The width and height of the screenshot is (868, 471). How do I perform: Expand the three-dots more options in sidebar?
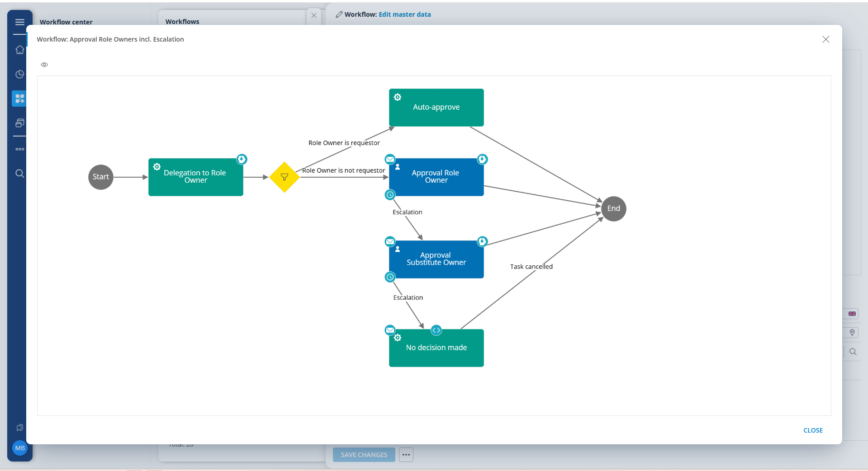click(x=19, y=149)
